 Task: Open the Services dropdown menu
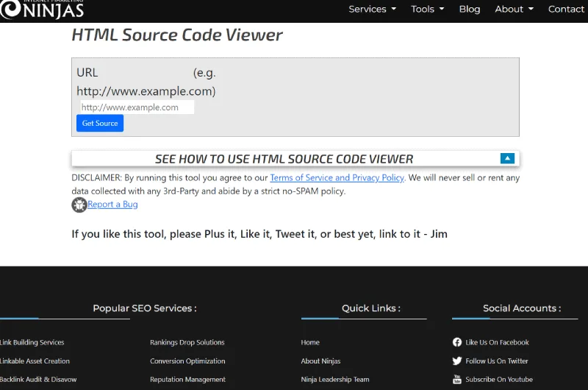[x=372, y=9]
